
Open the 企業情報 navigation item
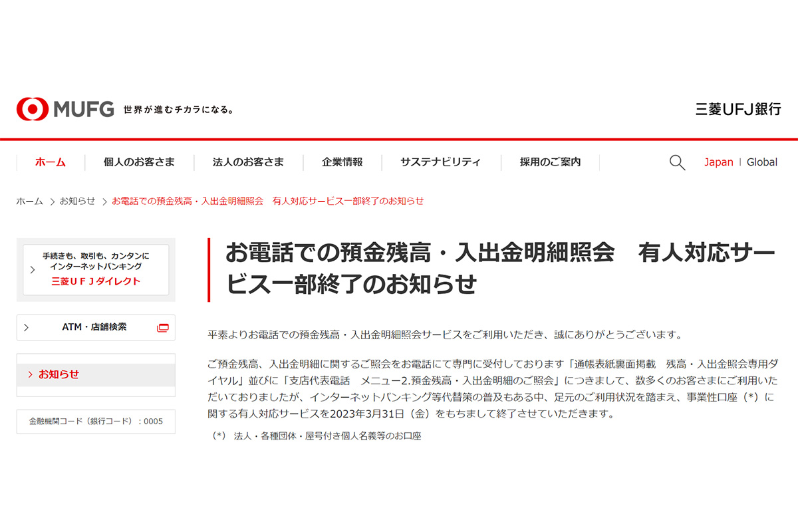(x=342, y=162)
